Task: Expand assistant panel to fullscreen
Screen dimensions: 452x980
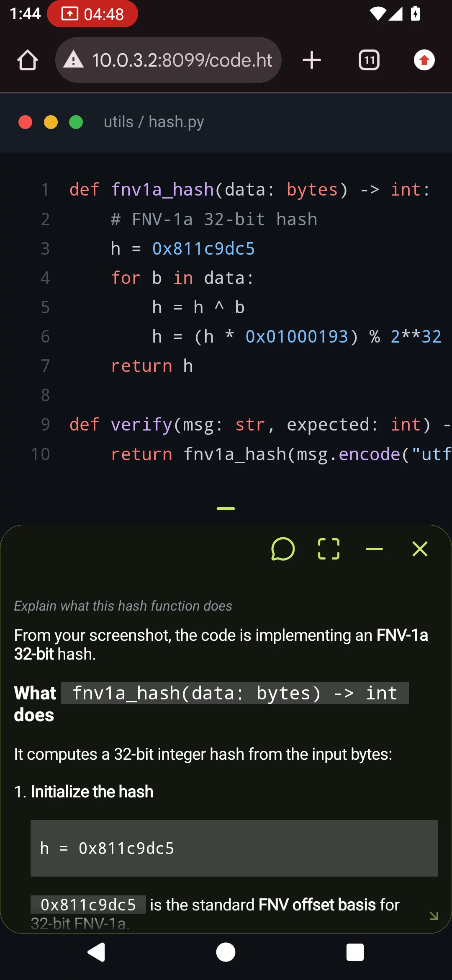Action: 329,549
